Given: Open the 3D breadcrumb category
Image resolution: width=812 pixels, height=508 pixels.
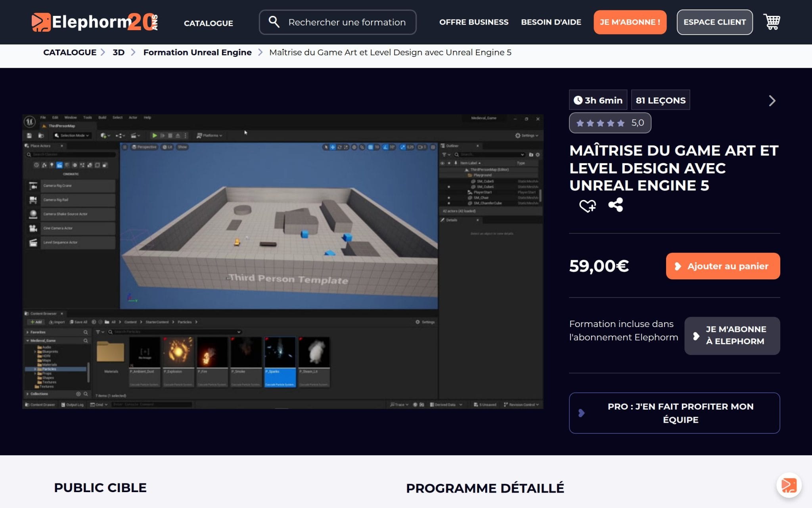Looking at the screenshot, I should (119, 52).
